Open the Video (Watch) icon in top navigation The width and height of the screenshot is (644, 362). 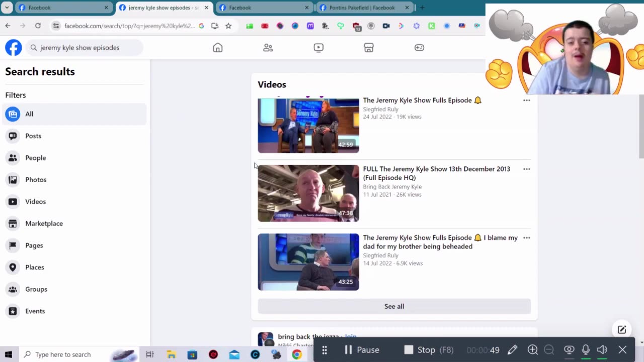(x=318, y=48)
